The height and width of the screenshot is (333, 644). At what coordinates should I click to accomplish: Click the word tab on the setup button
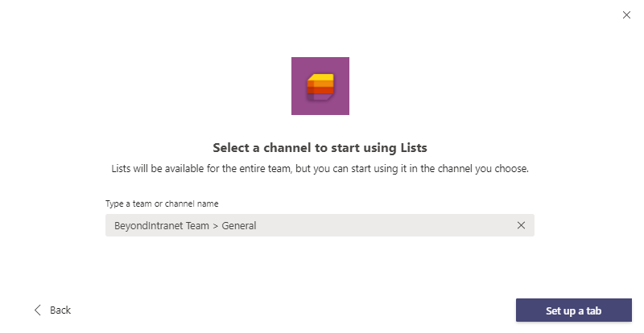pyautogui.click(x=592, y=311)
